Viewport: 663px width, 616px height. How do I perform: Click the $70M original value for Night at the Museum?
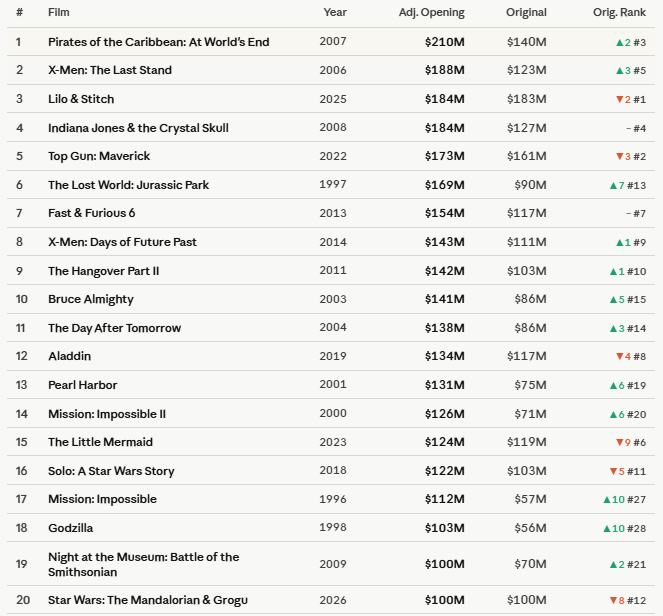click(x=530, y=564)
